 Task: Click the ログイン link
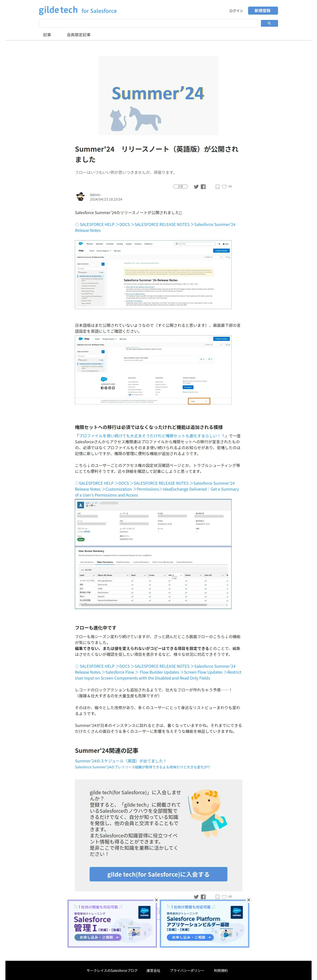[x=236, y=11]
